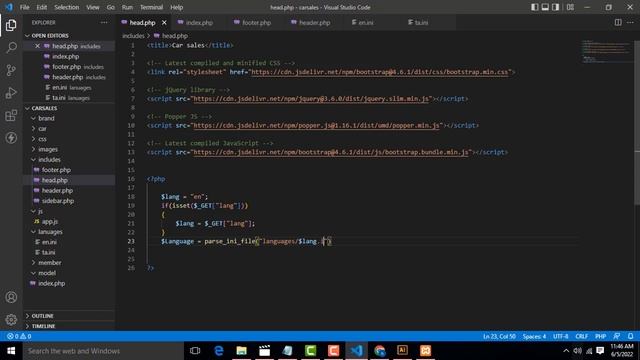Click feedback icon in status bar

[x=616, y=336]
